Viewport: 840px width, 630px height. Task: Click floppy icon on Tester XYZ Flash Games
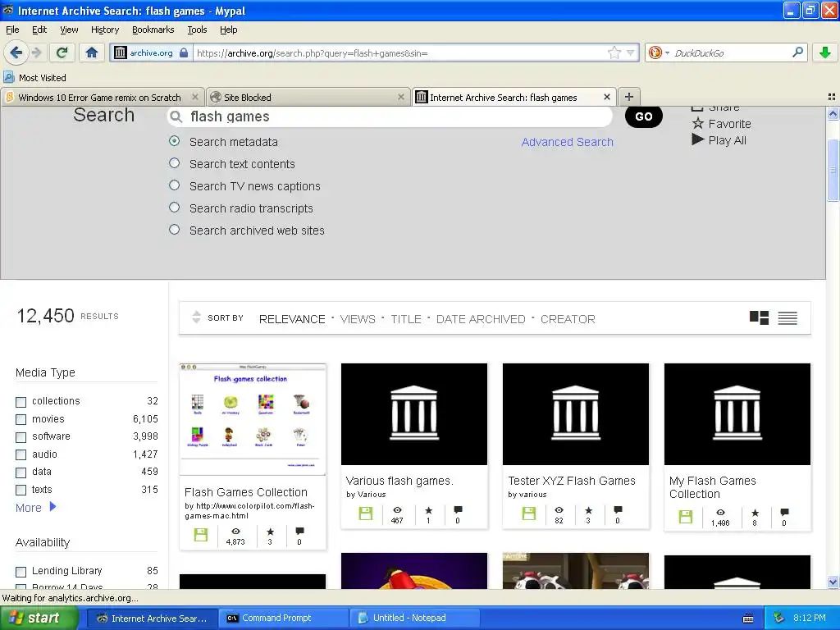[529, 514]
